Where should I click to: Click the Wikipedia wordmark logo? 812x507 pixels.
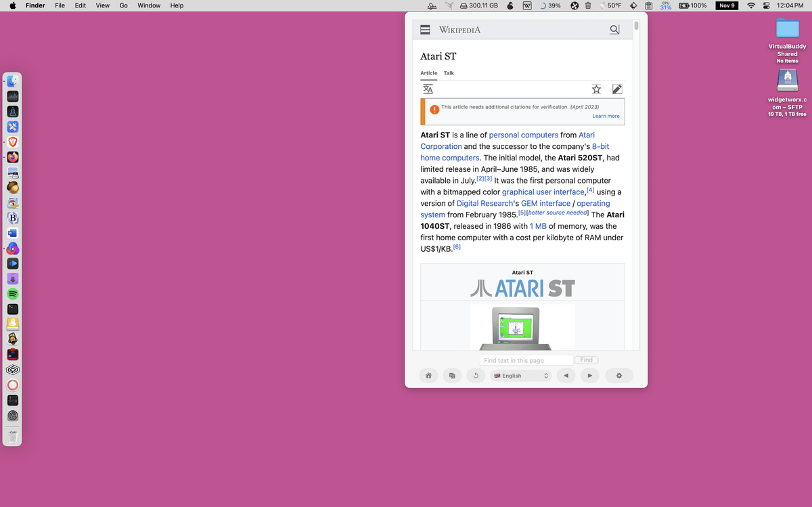click(x=459, y=30)
